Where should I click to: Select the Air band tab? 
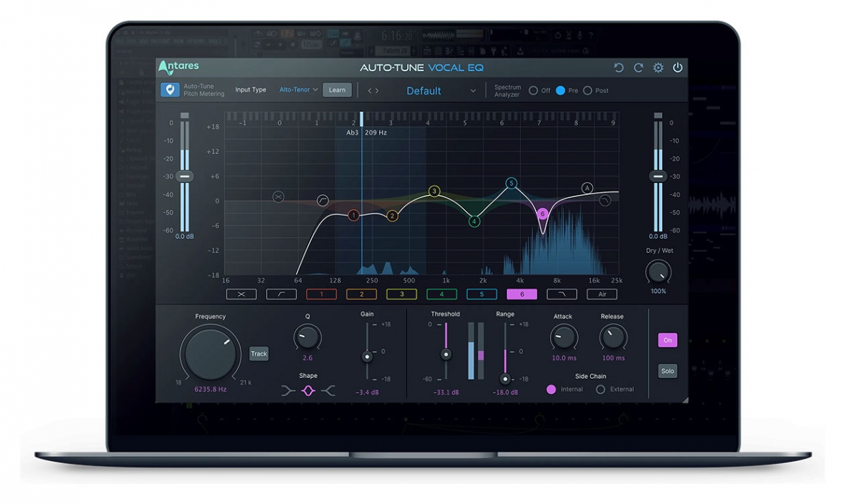[x=602, y=294]
